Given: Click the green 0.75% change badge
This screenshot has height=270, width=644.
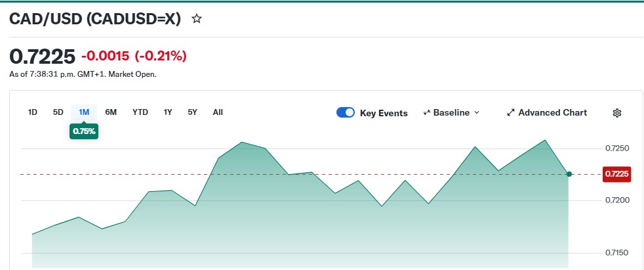Looking at the screenshot, I should (84, 131).
